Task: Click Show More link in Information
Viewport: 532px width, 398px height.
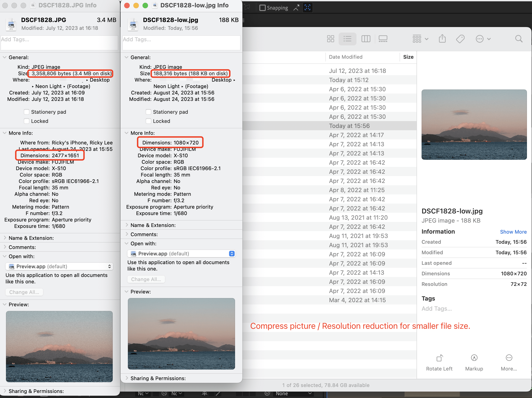Action: coord(513,232)
